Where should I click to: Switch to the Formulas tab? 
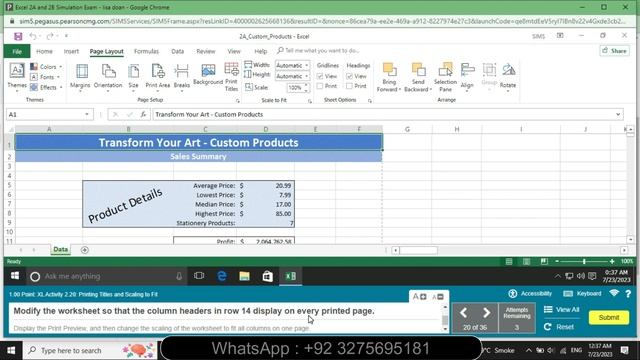pyautogui.click(x=146, y=51)
